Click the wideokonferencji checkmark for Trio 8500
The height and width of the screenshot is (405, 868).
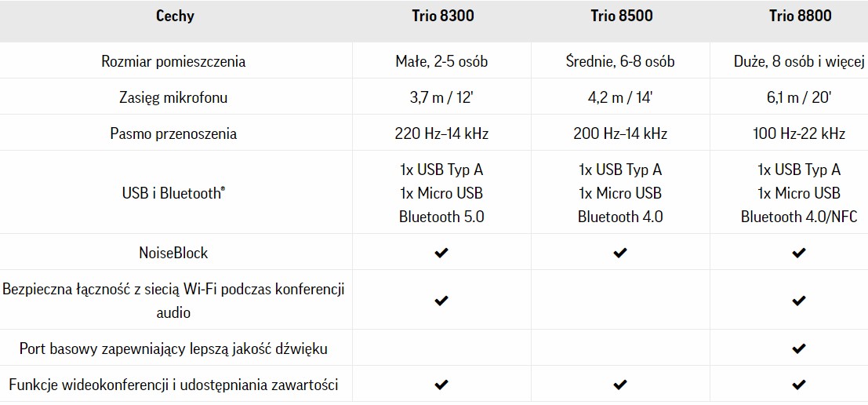click(x=620, y=385)
